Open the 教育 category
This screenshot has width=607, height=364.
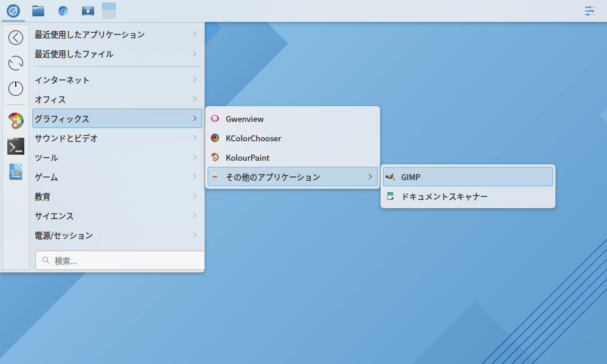pos(117,196)
